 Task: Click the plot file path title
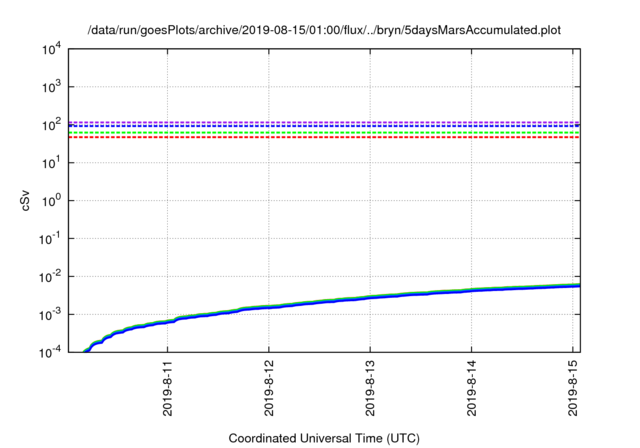tap(324, 30)
